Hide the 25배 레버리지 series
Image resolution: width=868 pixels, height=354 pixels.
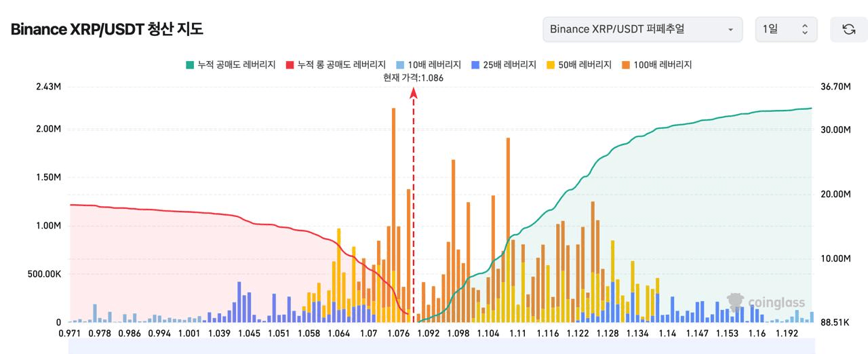coord(503,64)
